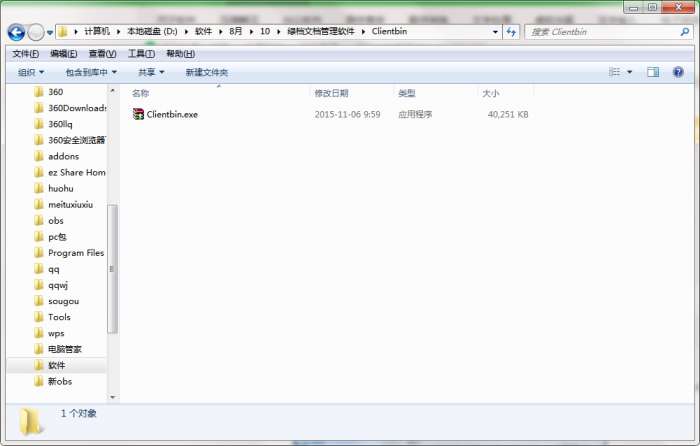Select the obs folder in tree
Viewport: 700px width, 446px height.
click(56, 221)
